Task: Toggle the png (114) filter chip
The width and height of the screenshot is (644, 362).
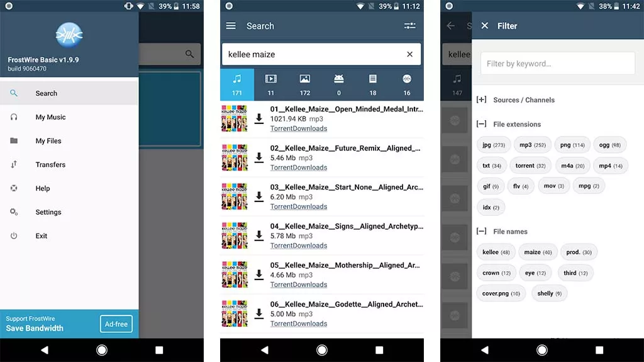Action: tap(572, 145)
